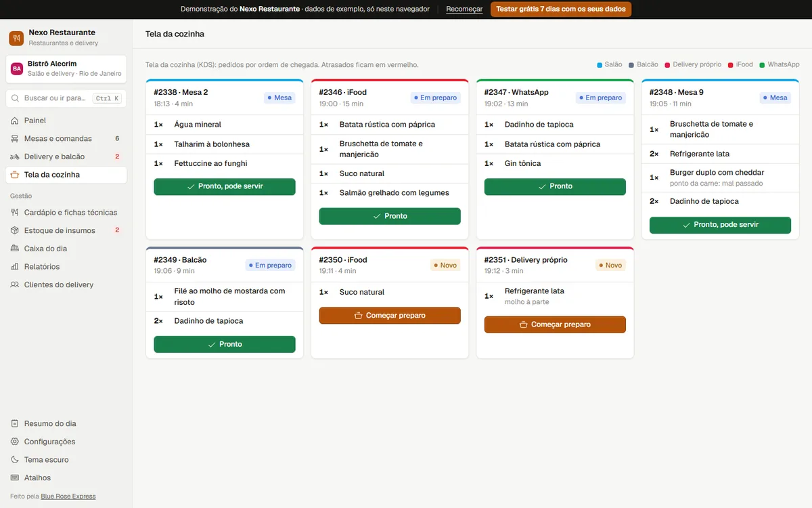
Task: Click the Nexo Restaurante fork-and-knife logo icon
Action: tap(16, 38)
